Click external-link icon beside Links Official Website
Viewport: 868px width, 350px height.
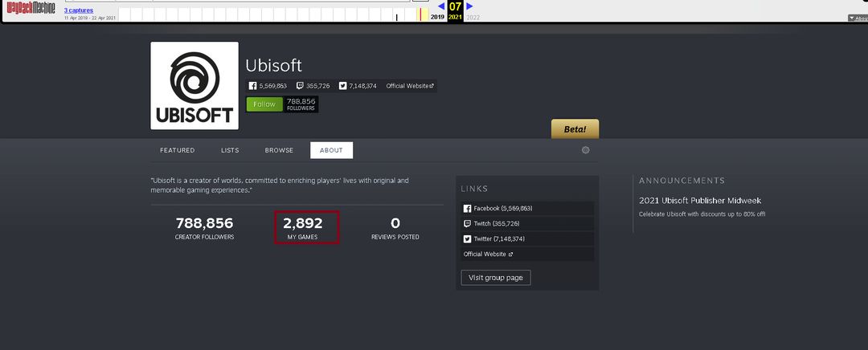click(510, 254)
